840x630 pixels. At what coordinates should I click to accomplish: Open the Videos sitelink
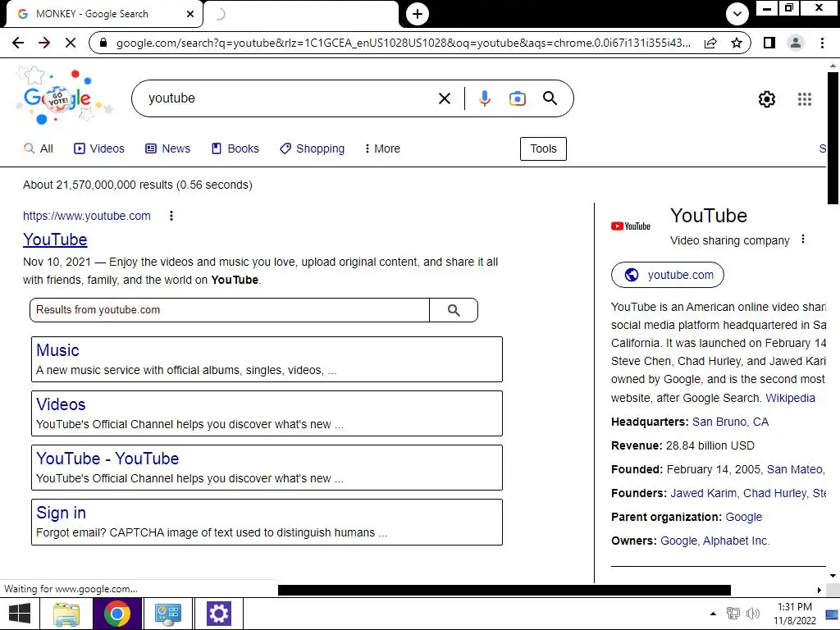tap(61, 404)
